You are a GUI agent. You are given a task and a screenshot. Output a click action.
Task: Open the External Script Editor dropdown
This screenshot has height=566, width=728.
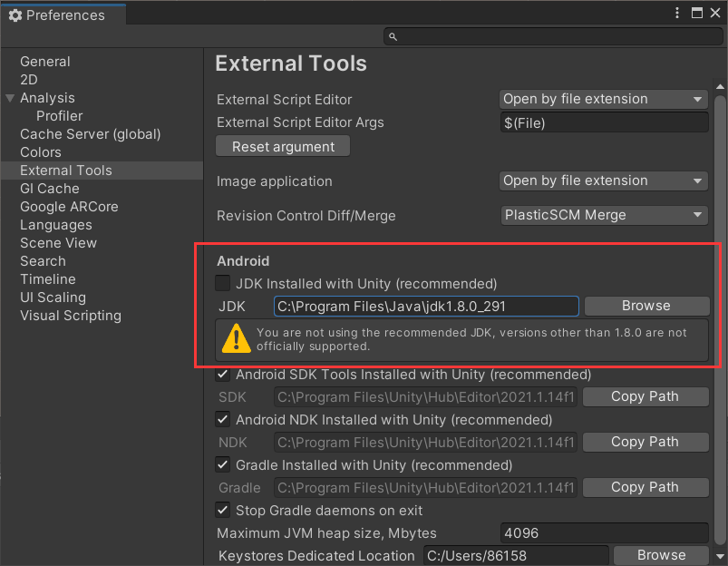[603, 99]
